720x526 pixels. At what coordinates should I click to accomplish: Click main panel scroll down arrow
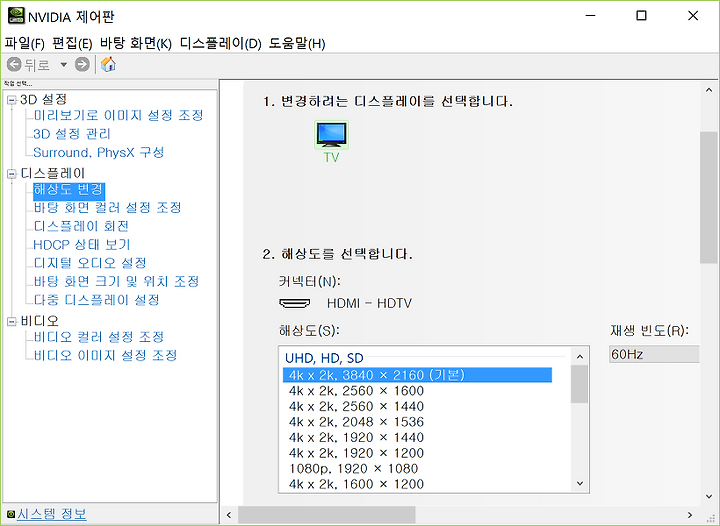[x=709, y=496]
